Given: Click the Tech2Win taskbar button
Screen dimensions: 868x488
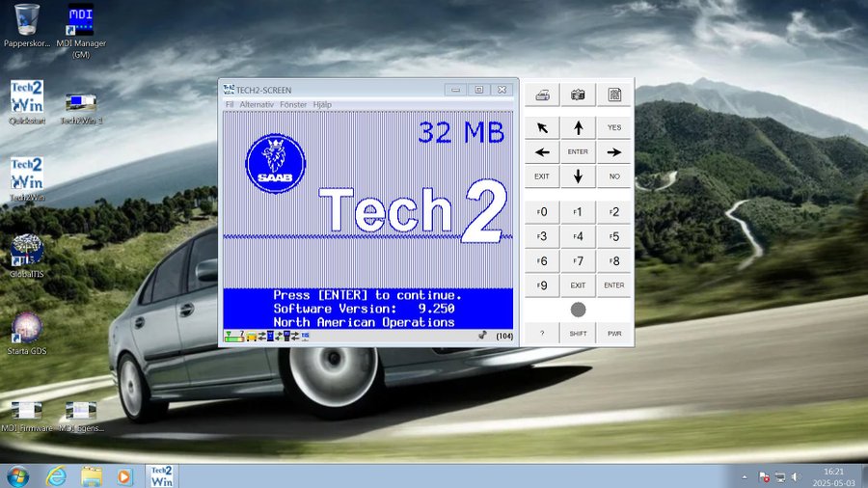Looking at the screenshot, I should coord(162,476).
